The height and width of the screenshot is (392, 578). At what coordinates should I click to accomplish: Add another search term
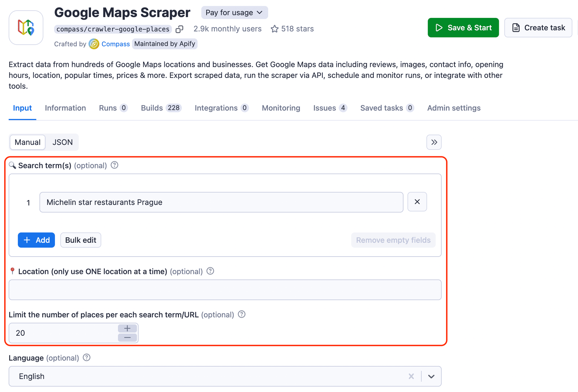tap(36, 240)
